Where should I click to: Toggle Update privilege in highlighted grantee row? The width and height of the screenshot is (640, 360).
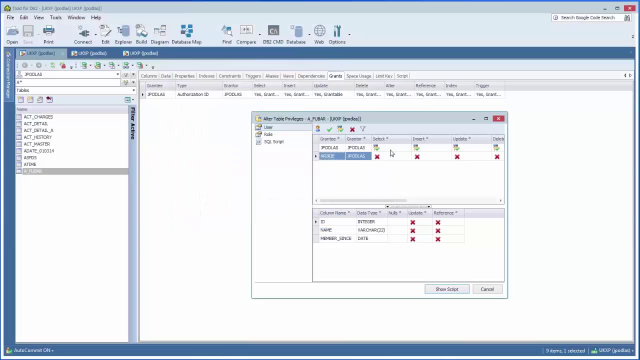pyautogui.click(x=457, y=157)
